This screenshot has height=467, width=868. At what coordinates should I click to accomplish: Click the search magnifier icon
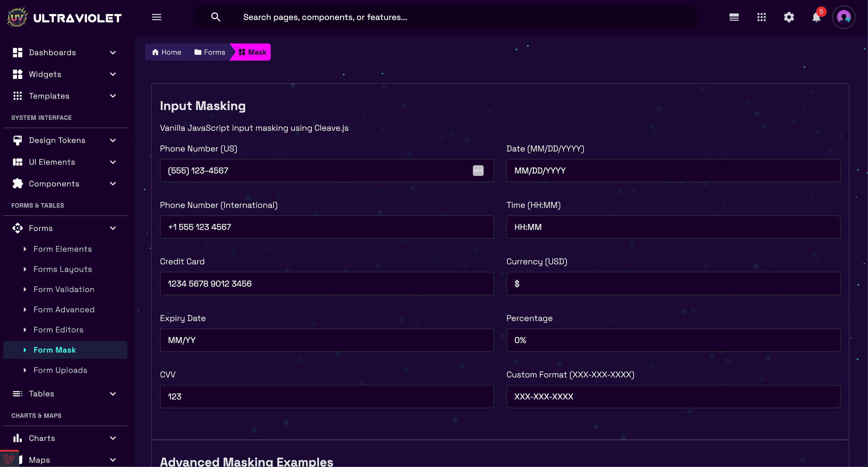[216, 17]
